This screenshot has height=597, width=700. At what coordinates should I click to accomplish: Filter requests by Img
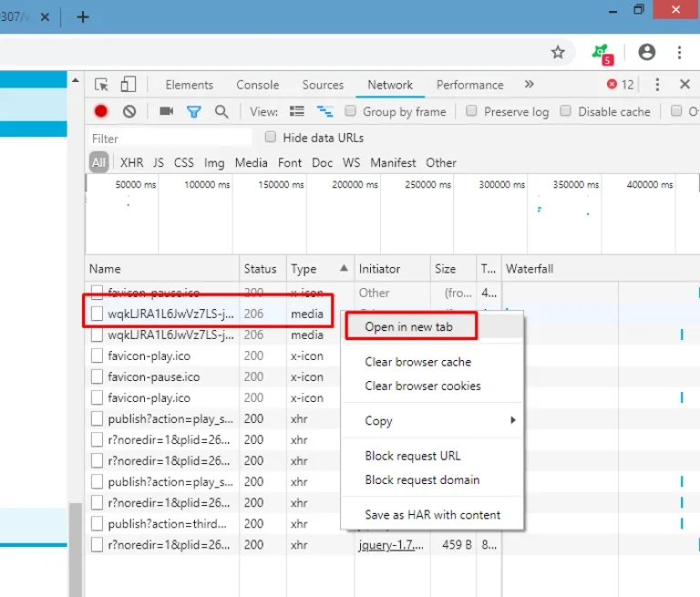tap(214, 162)
